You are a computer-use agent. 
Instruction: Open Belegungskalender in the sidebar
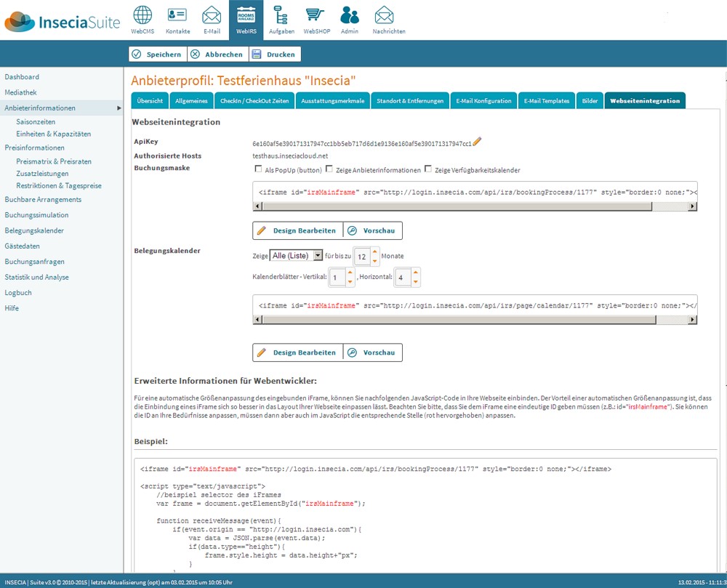pos(34,230)
